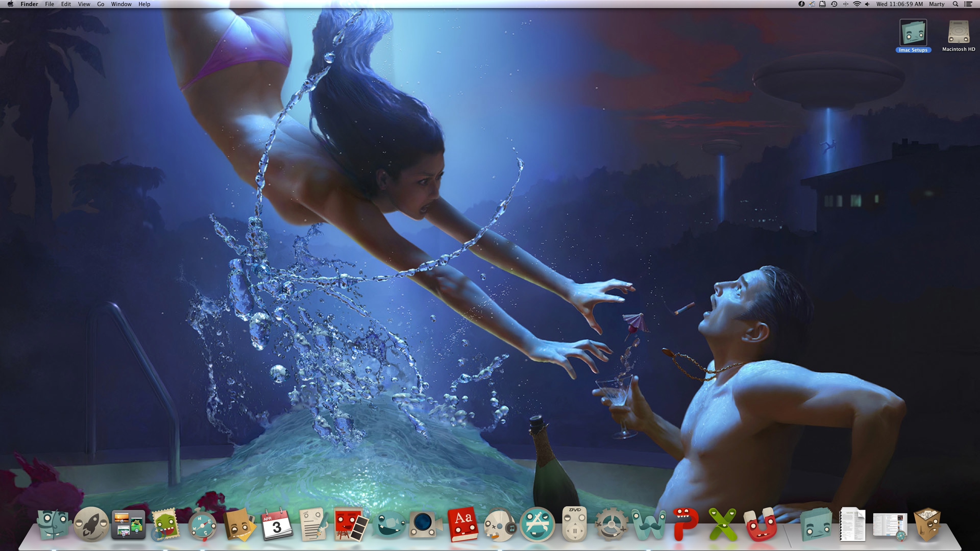Open the brown Address Book icon

[x=240, y=524]
